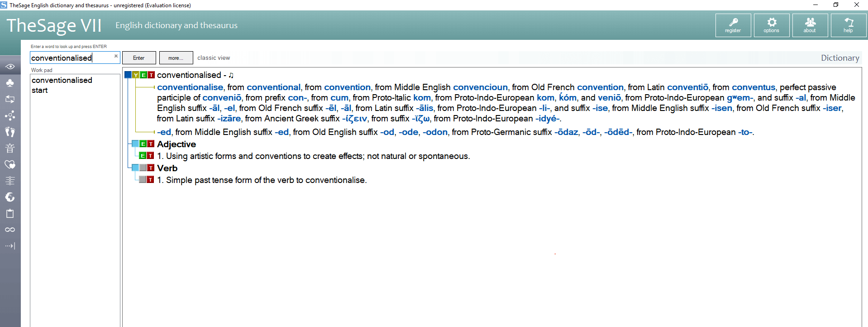
Task: Follow the 'conveniō' link
Action: point(222,98)
